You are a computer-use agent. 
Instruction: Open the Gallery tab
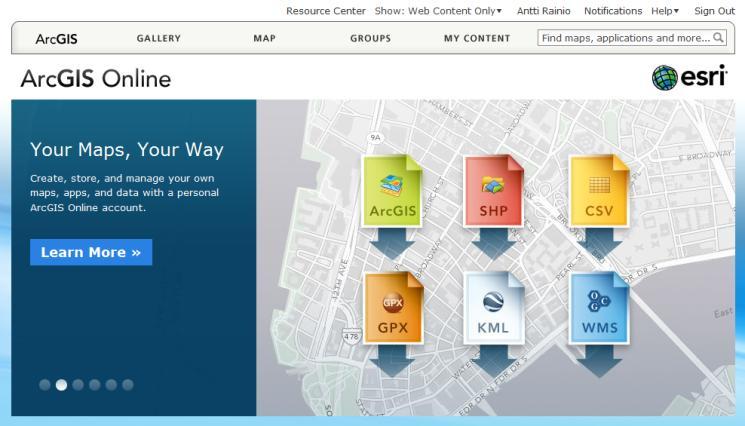coord(159,38)
